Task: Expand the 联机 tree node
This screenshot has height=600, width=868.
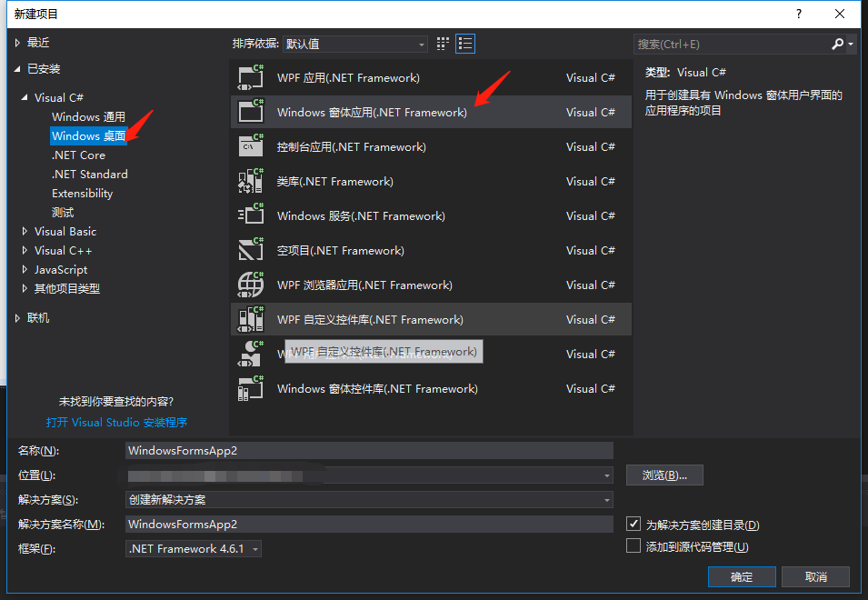Action: (x=17, y=317)
